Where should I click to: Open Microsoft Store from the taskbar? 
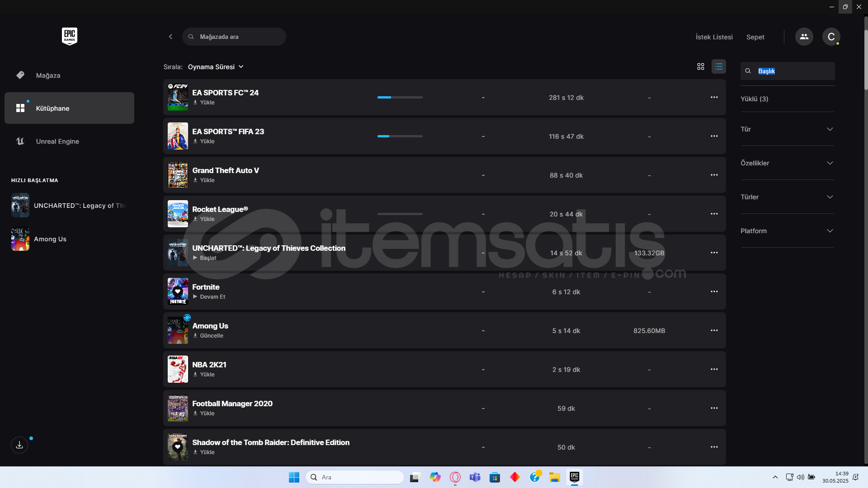[x=495, y=477]
